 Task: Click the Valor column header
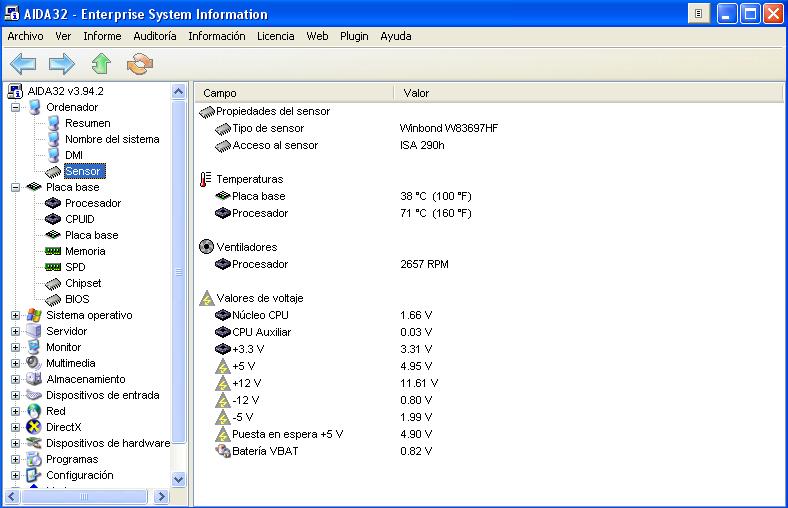pyautogui.click(x=416, y=93)
